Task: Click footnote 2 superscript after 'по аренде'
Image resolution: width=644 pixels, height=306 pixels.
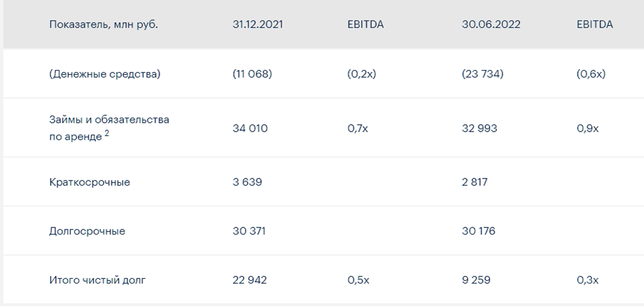Action: [x=107, y=133]
